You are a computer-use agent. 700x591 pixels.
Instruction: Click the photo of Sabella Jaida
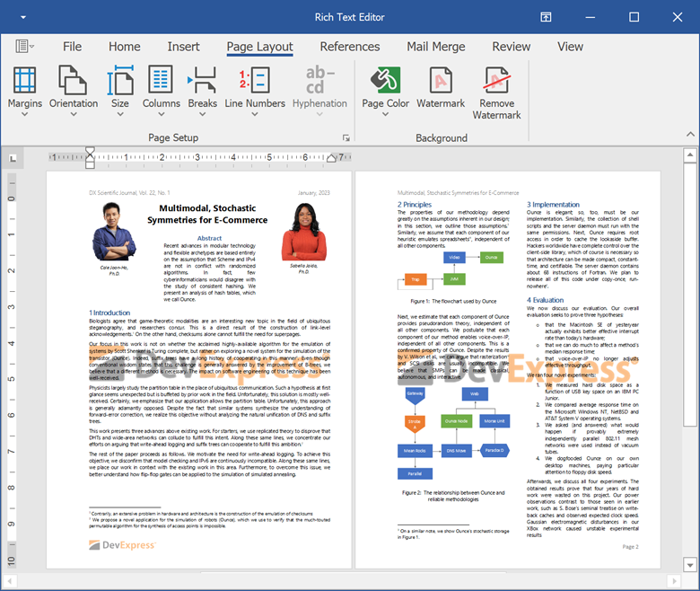pyautogui.click(x=304, y=232)
